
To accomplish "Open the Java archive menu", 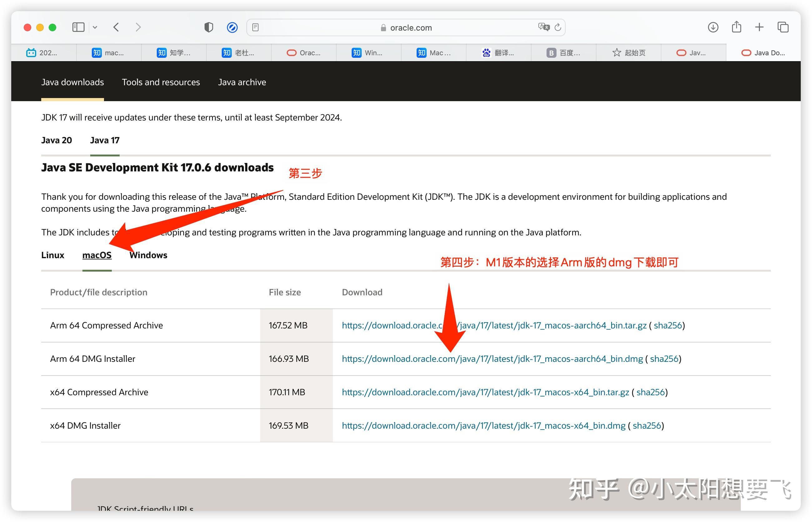I will (x=242, y=82).
